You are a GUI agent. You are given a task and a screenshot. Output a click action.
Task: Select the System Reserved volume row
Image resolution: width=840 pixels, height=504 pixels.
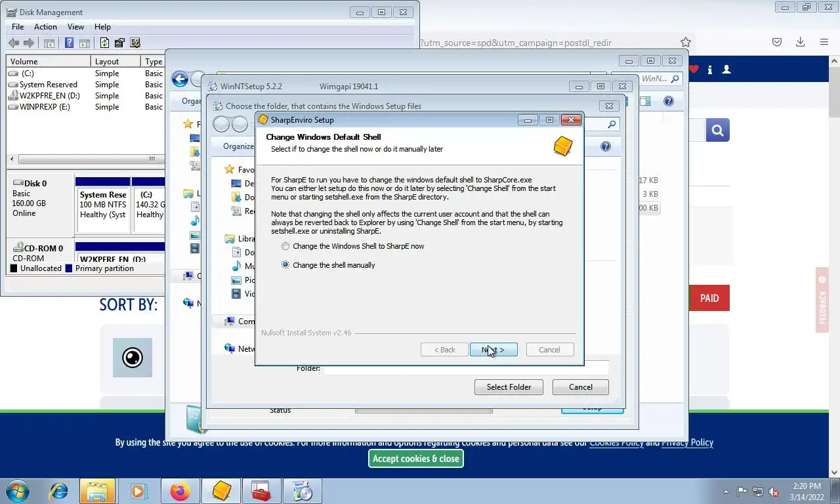[85, 85]
